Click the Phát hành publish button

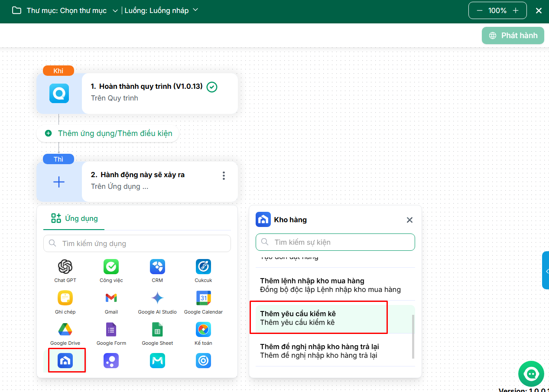pos(513,36)
